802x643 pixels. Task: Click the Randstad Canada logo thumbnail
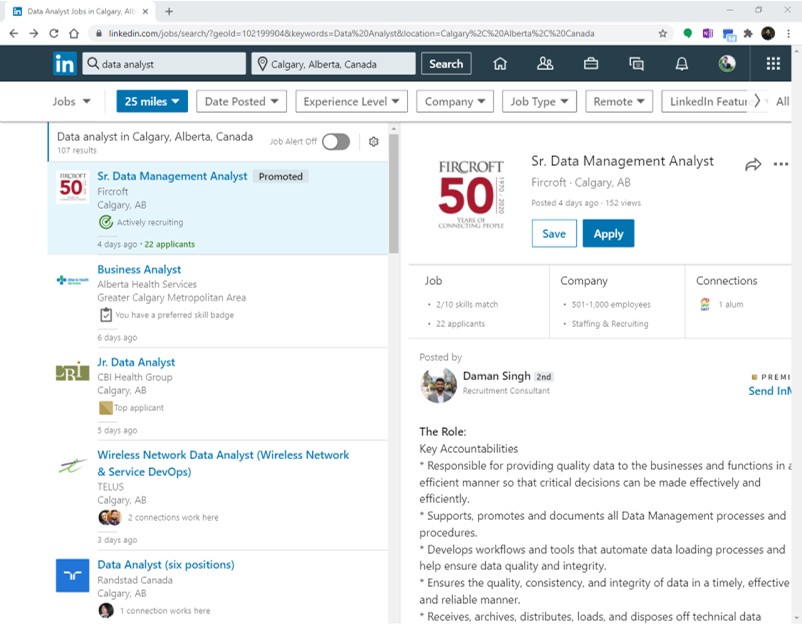pos(72,575)
